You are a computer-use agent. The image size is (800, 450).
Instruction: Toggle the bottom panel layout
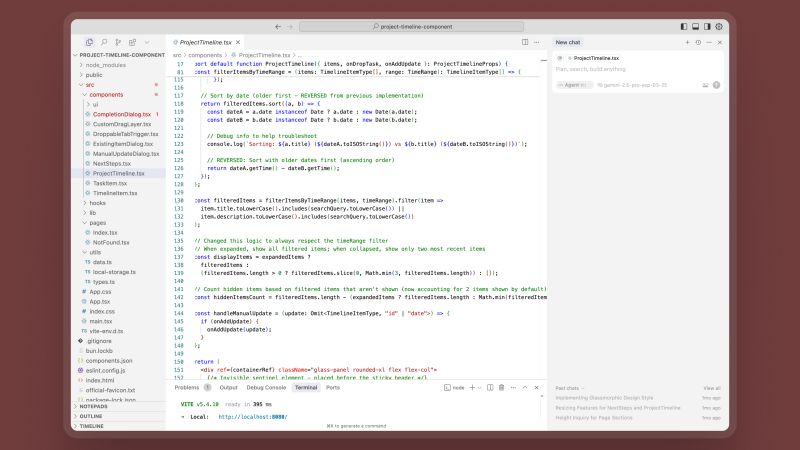(x=695, y=27)
